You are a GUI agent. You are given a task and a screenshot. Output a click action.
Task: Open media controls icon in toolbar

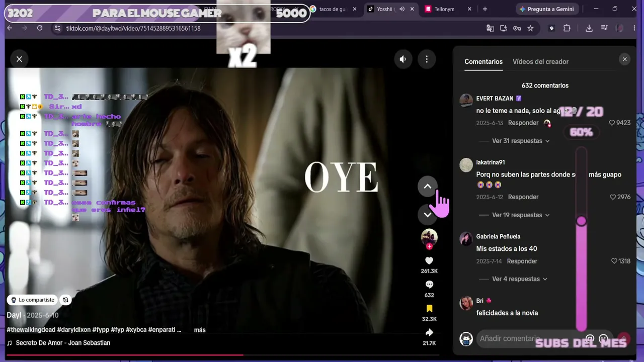604,28
